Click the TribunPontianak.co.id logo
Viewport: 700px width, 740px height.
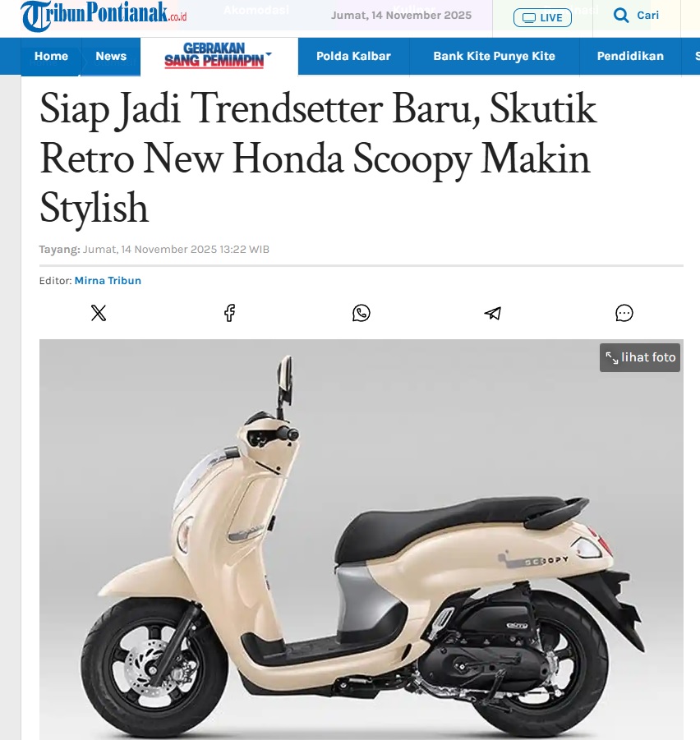tap(104, 15)
